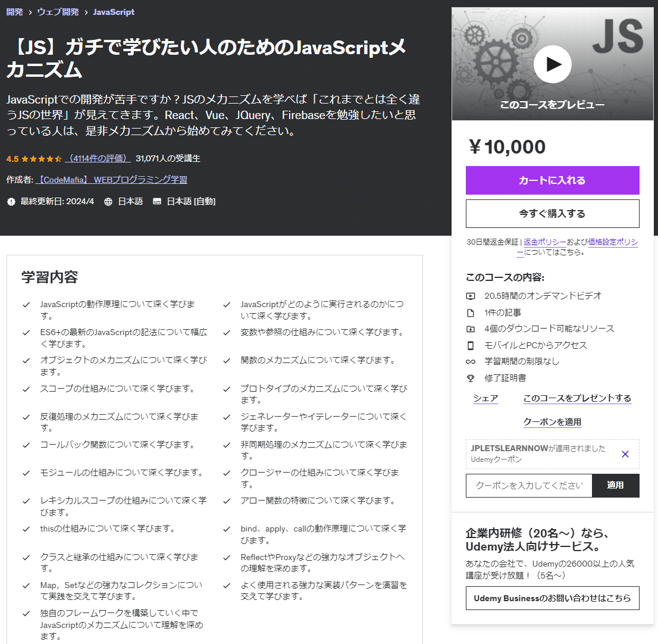Click the mobile access icon

[471, 345]
